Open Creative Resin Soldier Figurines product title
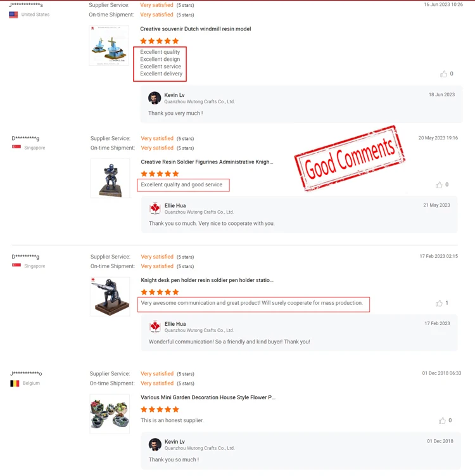This screenshot has height=476, width=475. [207, 162]
